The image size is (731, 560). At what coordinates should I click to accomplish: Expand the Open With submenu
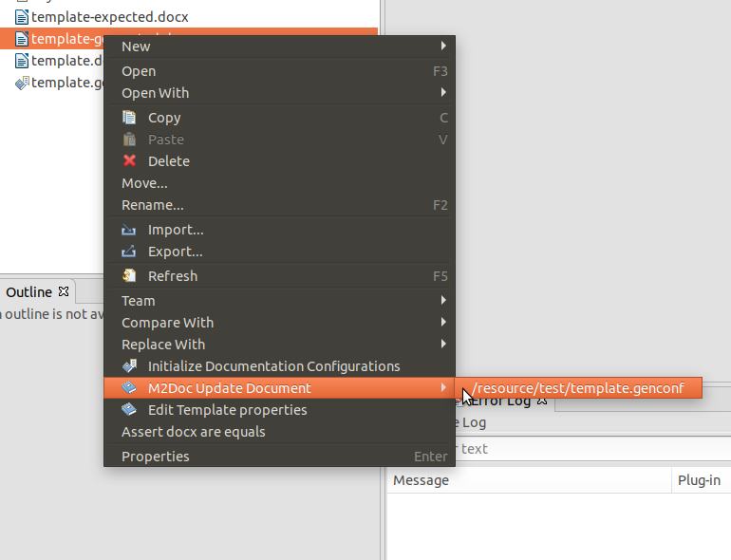pos(443,93)
